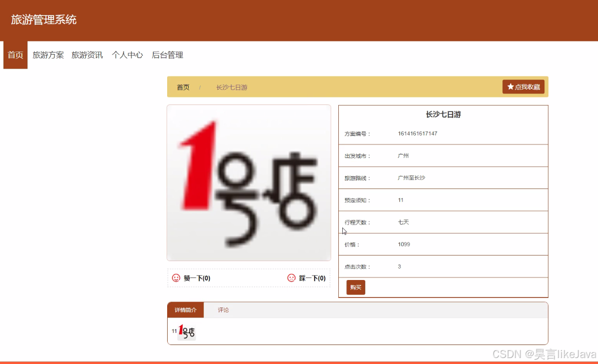Click the price value 1099
The image size is (598, 364).
pos(404,244)
